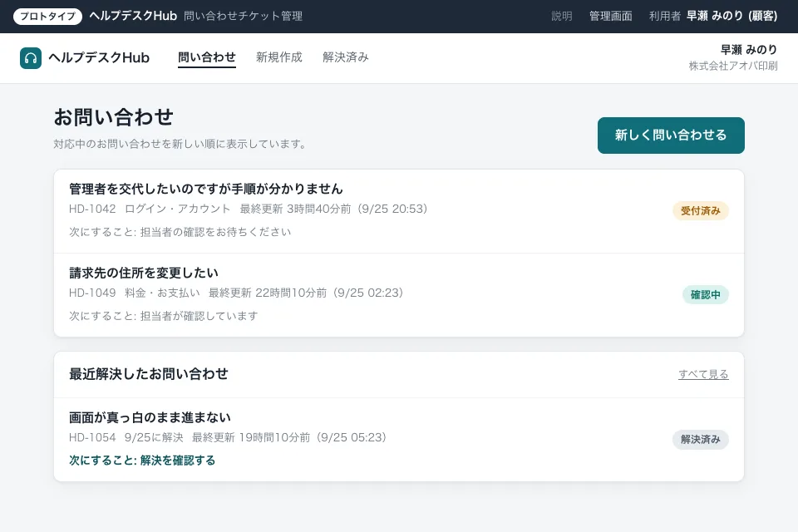
Task: Click the user name 早瀬 みのり in header
Action: click(749, 49)
